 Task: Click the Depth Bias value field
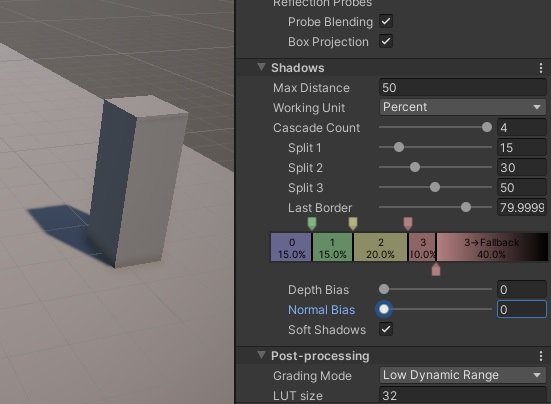tap(522, 289)
